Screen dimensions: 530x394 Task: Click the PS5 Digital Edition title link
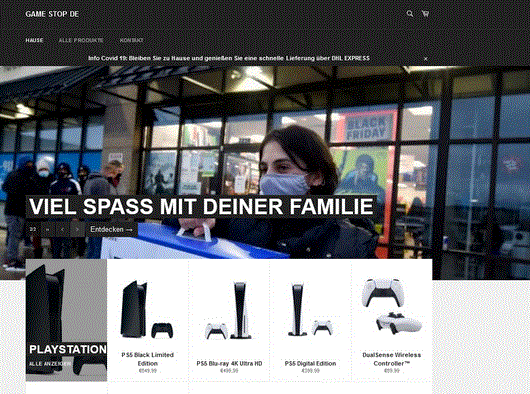pyautogui.click(x=310, y=364)
